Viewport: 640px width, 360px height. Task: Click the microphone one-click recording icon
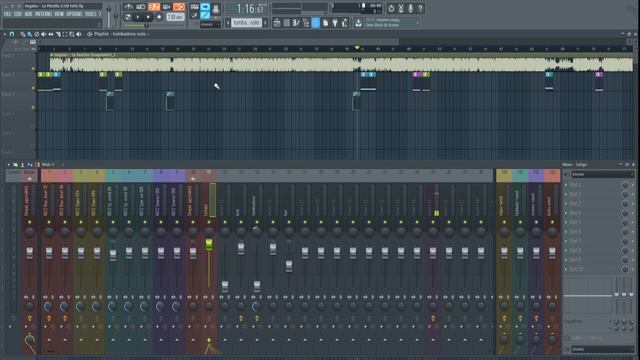pyautogui.click(x=411, y=8)
